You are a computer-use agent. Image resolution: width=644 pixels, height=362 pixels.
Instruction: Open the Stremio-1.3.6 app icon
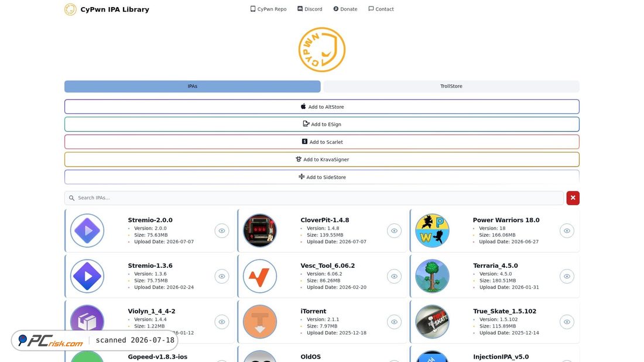point(87,276)
